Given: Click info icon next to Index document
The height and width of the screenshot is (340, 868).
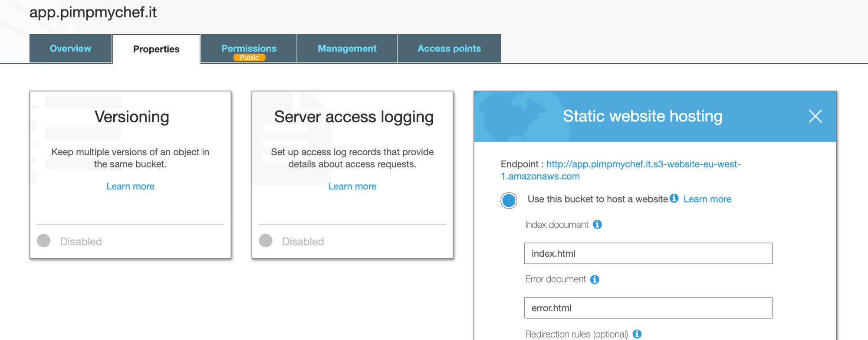Looking at the screenshot, I should click(597, 225).
